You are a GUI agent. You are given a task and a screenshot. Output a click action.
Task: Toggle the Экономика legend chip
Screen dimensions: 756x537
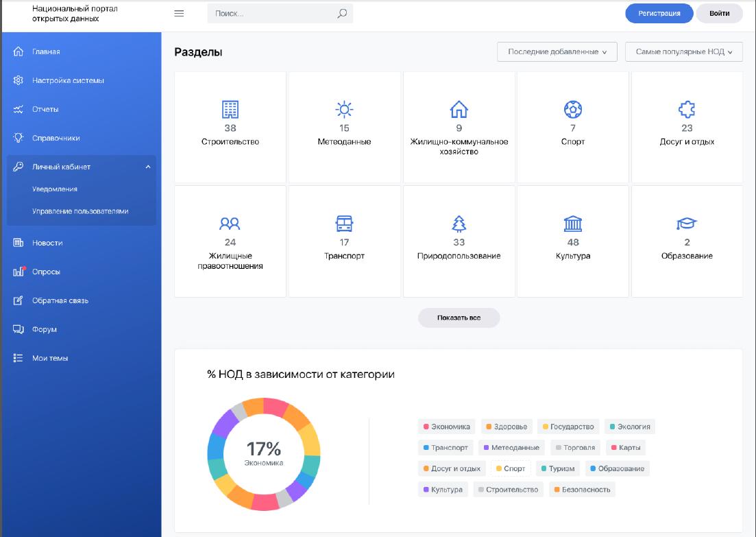click(x=447, y=427)
